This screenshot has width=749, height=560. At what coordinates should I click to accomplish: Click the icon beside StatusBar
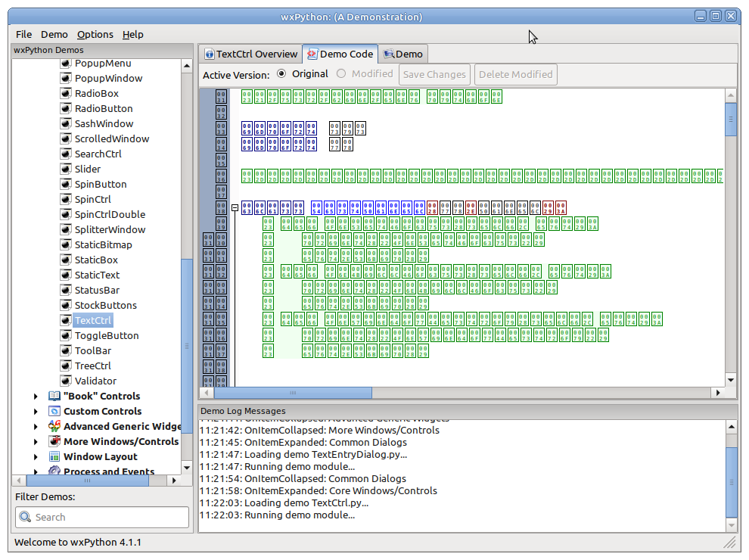point(66,290)
